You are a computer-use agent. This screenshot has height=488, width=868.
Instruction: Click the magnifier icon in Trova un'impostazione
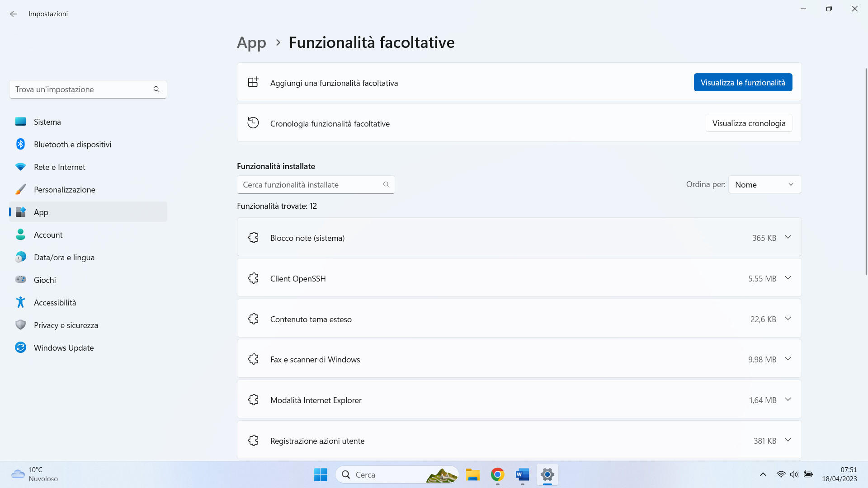pos(156,89)
